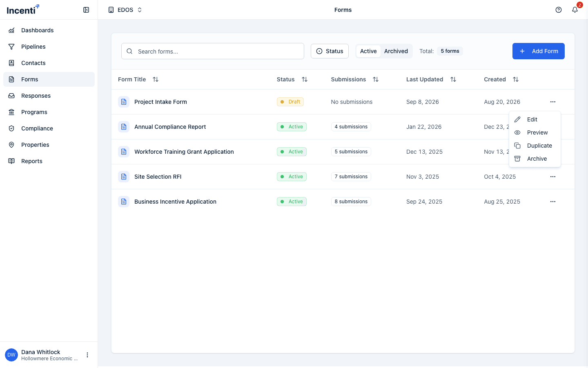
Task: Go to Pipelines in the sidebar
Action: tap(49, 47)
